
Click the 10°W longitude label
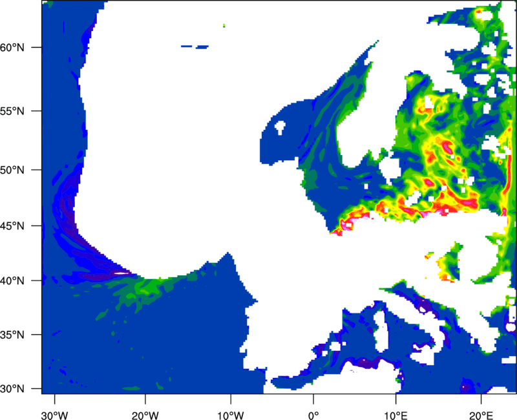coord(231,415)
